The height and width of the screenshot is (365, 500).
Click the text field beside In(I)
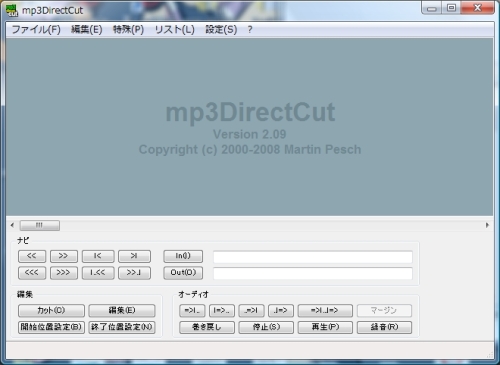click(x=313, y=257)
